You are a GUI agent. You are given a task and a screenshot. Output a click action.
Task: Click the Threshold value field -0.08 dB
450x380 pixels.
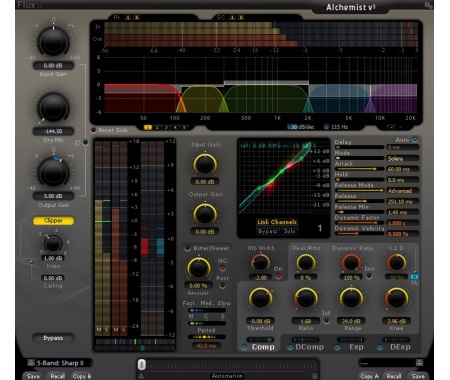(260, 321)
